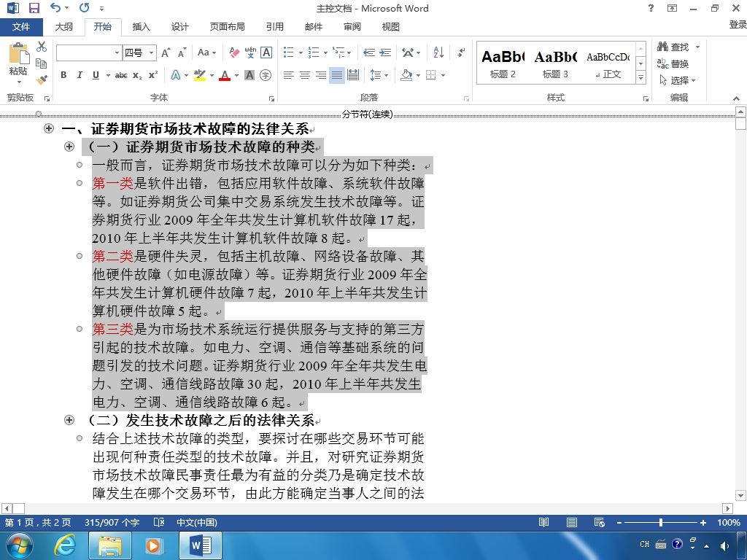Image resolution: width=747 pixels, height=560 pixels.
Task: Increase font size with Grow Font icon
Action: tap(166, 52)
